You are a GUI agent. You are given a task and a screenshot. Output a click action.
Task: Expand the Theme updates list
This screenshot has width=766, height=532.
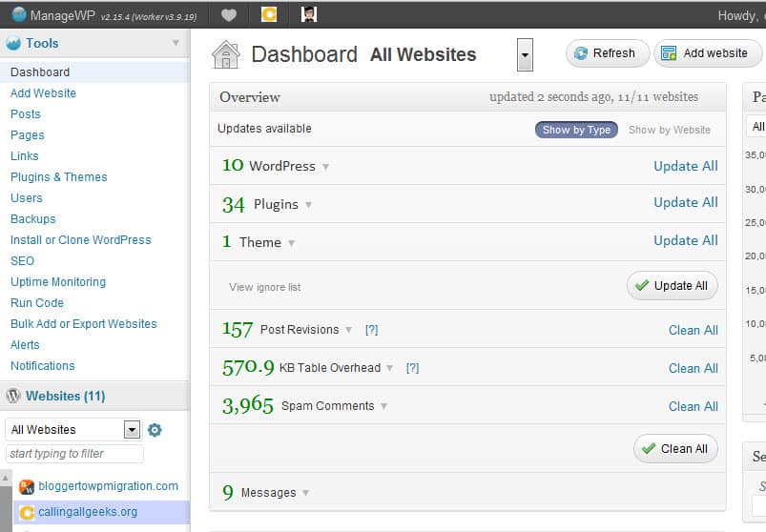point(291,243)
